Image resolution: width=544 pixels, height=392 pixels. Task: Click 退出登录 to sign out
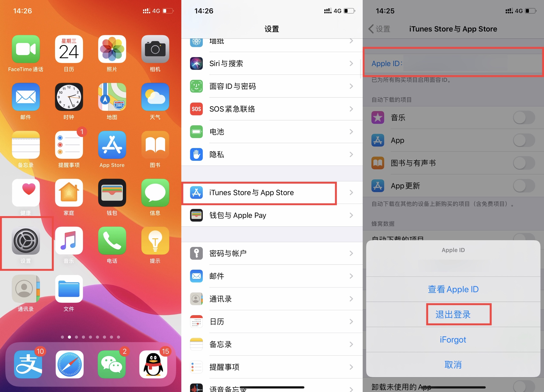pyautogui.click(x=454, y=314)
